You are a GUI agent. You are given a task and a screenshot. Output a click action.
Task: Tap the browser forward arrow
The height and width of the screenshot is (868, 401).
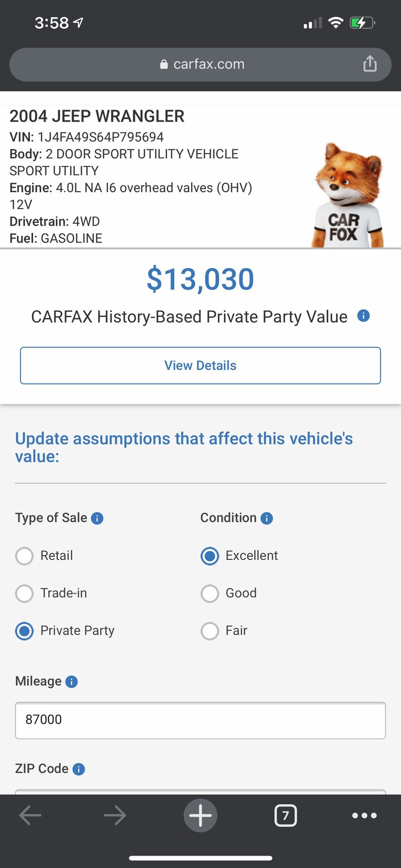pyautogui.click(x=115, y=815)
